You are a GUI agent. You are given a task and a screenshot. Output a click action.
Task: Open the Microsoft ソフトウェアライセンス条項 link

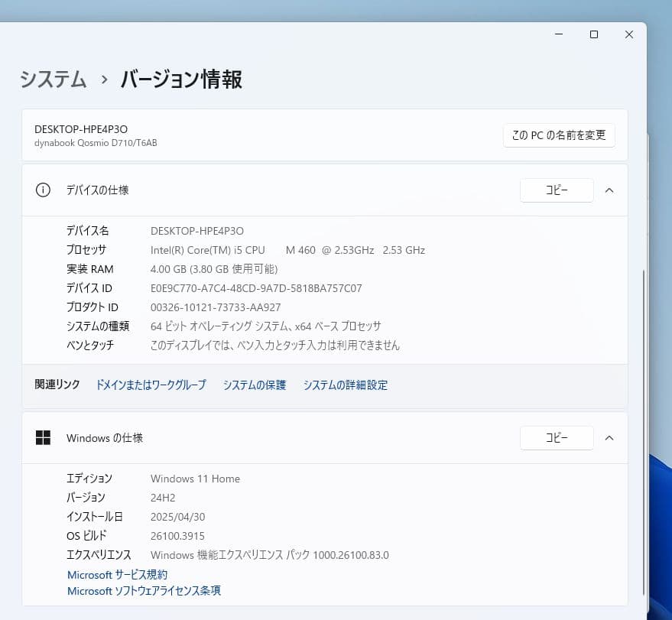(x=144, y=591)
